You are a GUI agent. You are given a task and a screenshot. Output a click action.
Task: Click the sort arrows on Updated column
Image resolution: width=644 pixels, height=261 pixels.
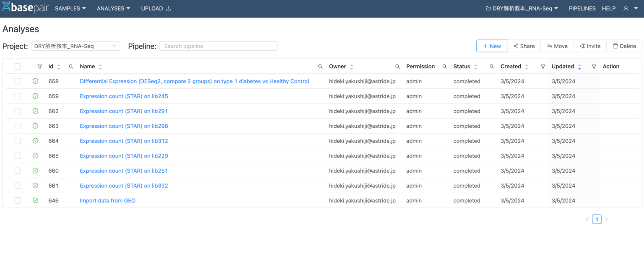[579, 67]
